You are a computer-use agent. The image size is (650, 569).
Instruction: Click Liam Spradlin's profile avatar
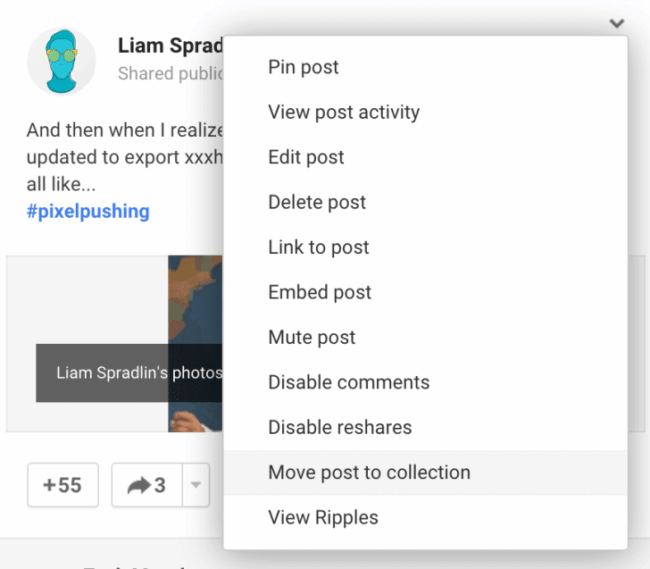[61, 61]
